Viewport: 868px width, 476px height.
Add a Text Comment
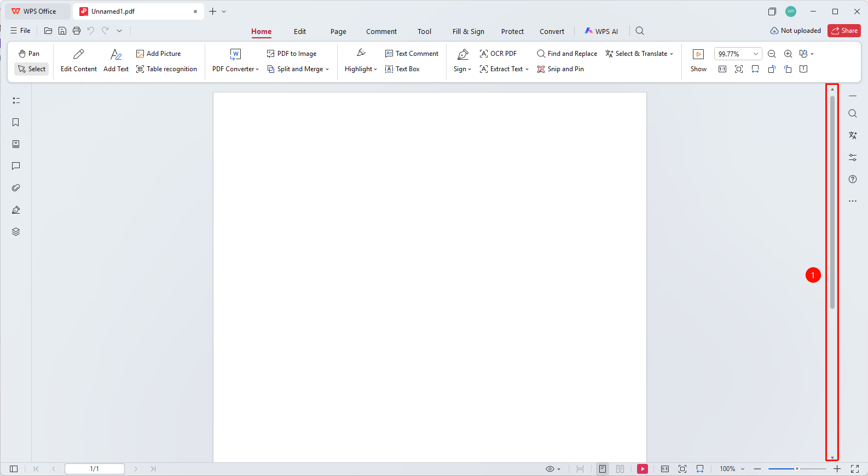pyautogui.click(x=412, y=54)
